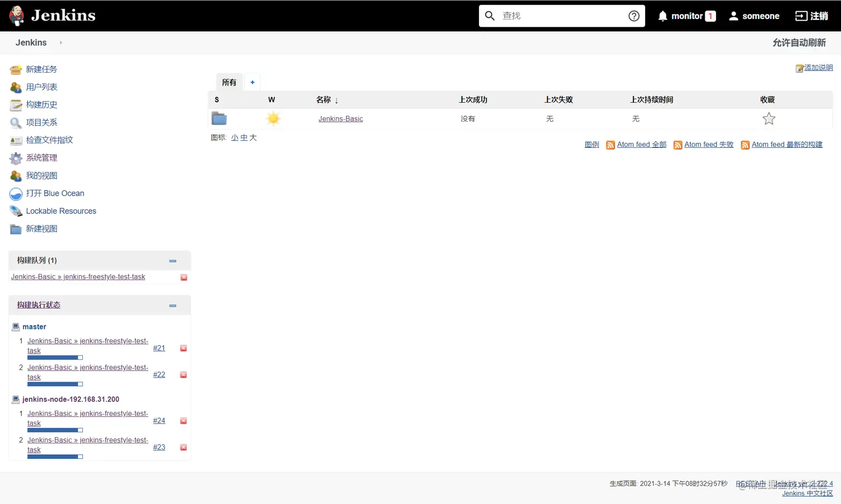Screen dimensions: 841x504
Task: Click the master computer node icon
Action: pos(16,327)
